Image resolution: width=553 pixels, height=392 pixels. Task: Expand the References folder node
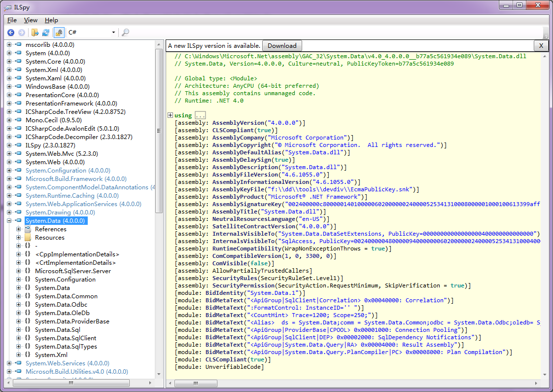point(18,229)
